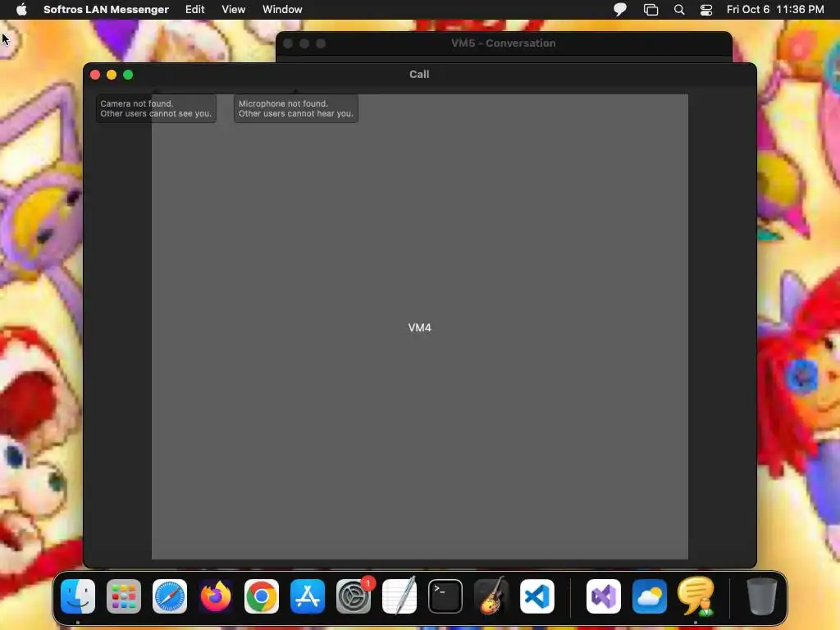Open Finder from the Dock

tap(78, 596)
